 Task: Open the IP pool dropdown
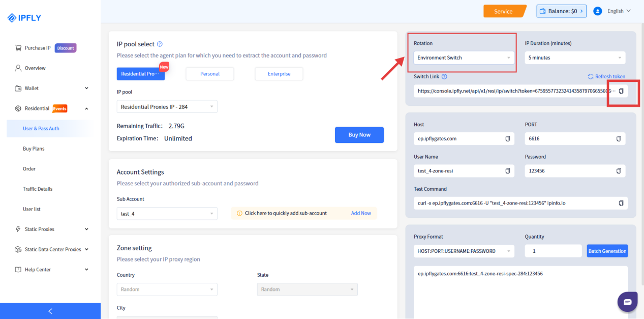pyautogui.click(x=167, y=107)
